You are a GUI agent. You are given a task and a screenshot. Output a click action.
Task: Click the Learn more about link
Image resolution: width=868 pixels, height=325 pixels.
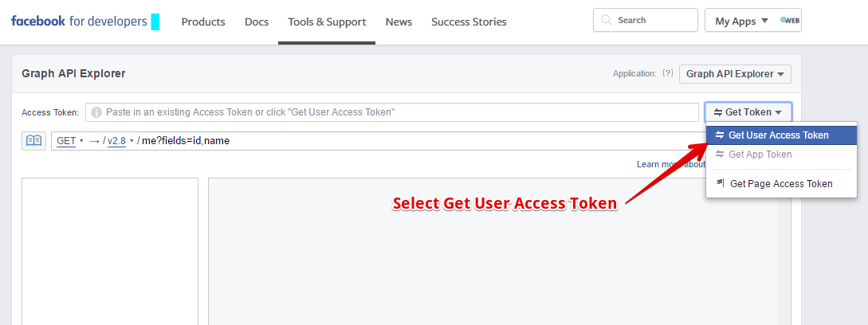671,164
